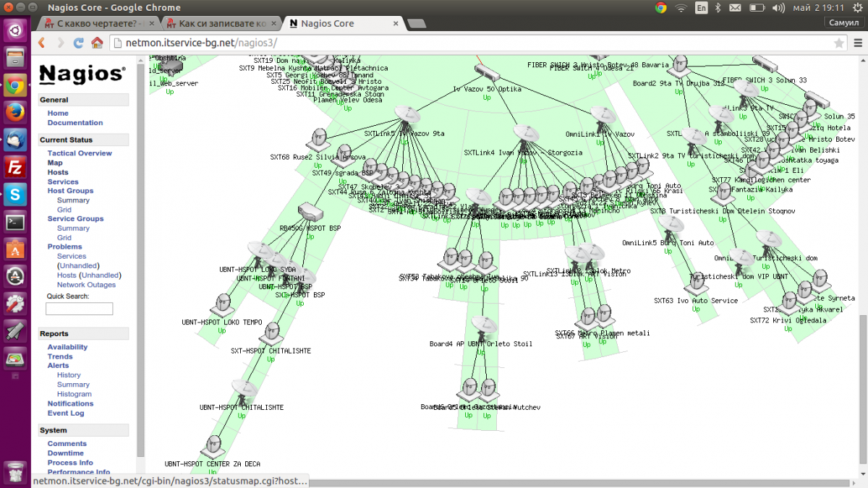Open the Network Outages page
Viewport: 868px width, 488px height.
(86, 285)
